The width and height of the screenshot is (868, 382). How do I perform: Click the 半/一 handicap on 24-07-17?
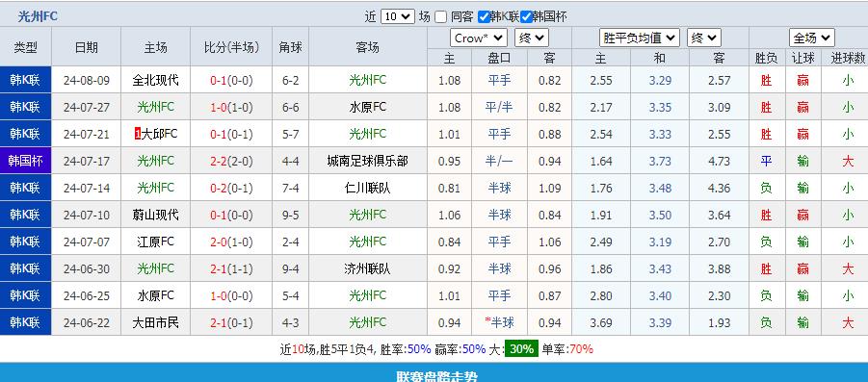tap(499, 161)
